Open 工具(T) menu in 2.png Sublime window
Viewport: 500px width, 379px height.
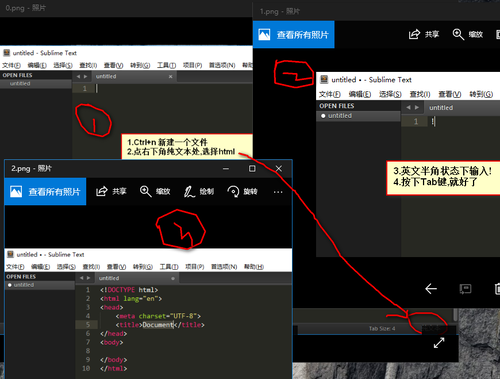click(x=169, y=267)
